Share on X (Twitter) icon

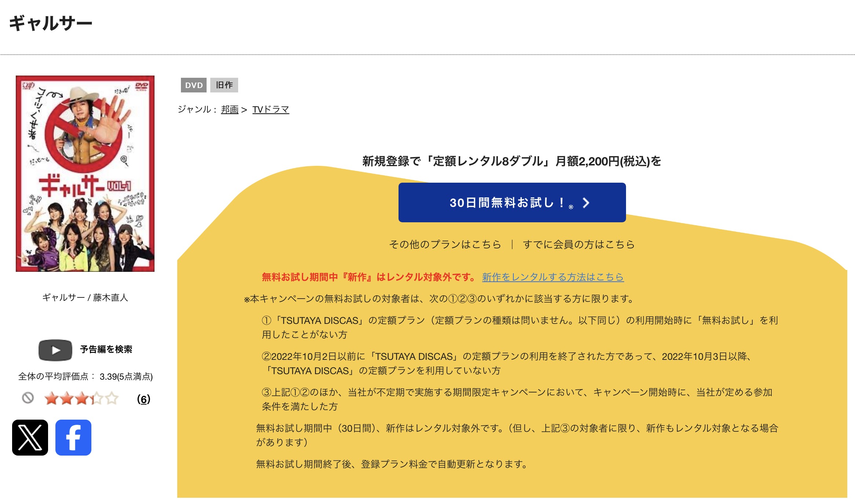point(30,438)
